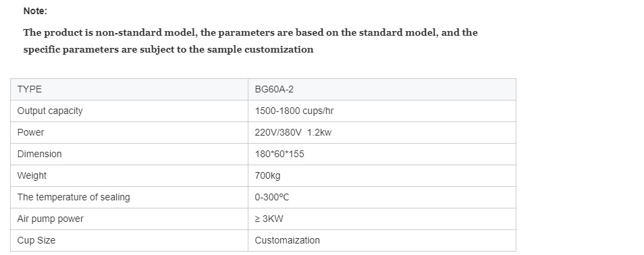Image resolution: width=644 pixels, height=255 pixels.
Task: Select the 1500-1800 cups/hr value
Action: tap(294, 111)
